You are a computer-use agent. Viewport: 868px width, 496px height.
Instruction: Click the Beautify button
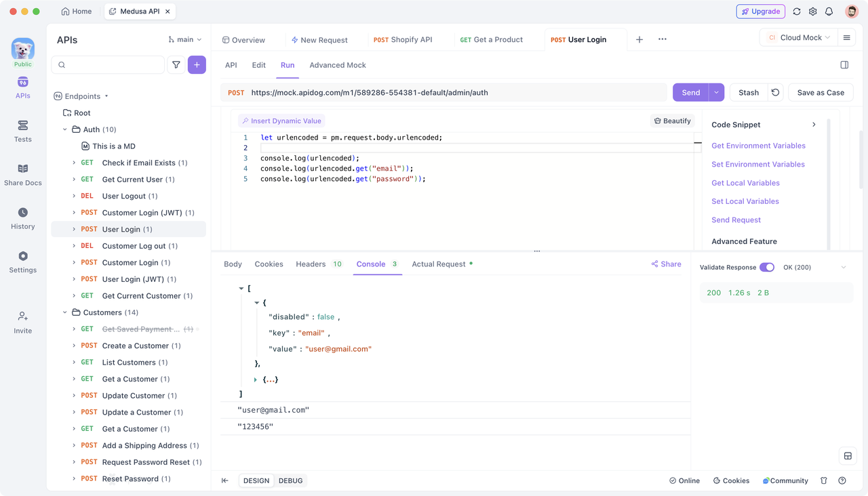pyautogui.click(x=672, y=121)
